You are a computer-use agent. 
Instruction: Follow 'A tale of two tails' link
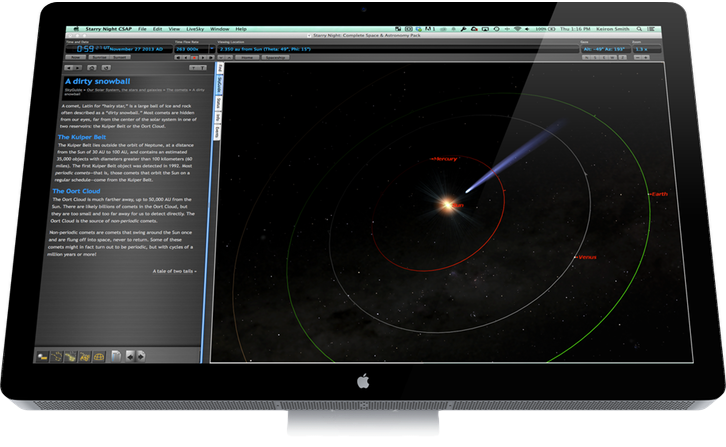coord(175,271)
